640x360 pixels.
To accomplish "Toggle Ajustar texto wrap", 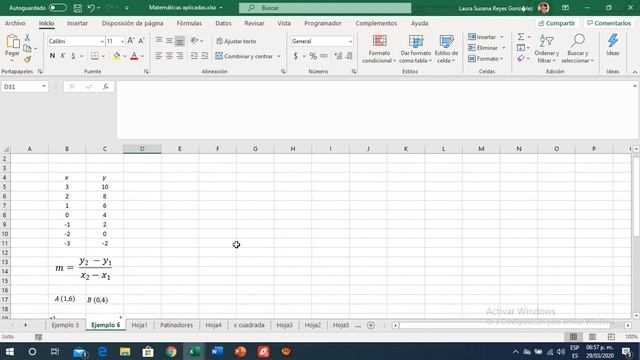I will pos(236,41).
